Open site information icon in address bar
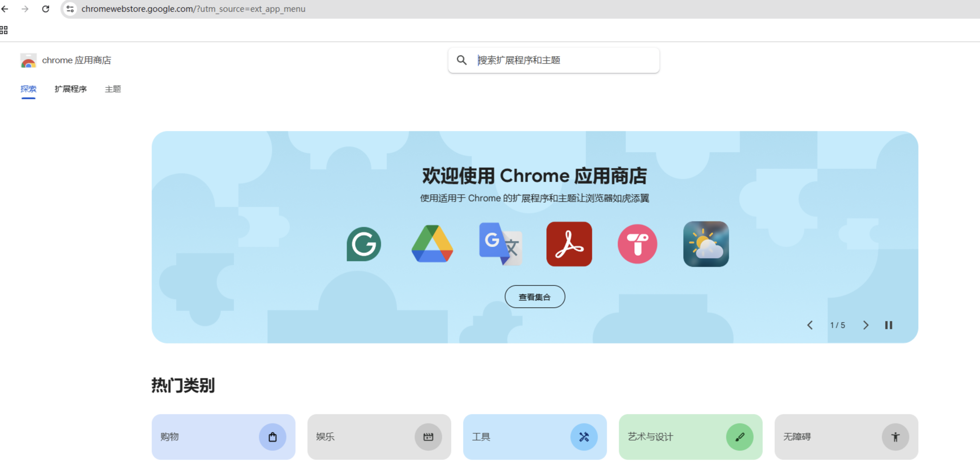 (70, 9)
